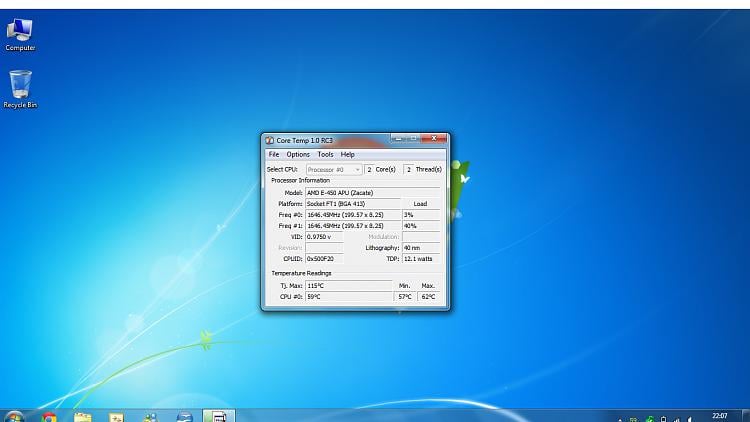Close the Core Temp window
Viewport: 750px width, 422px height.
point(434,138)
